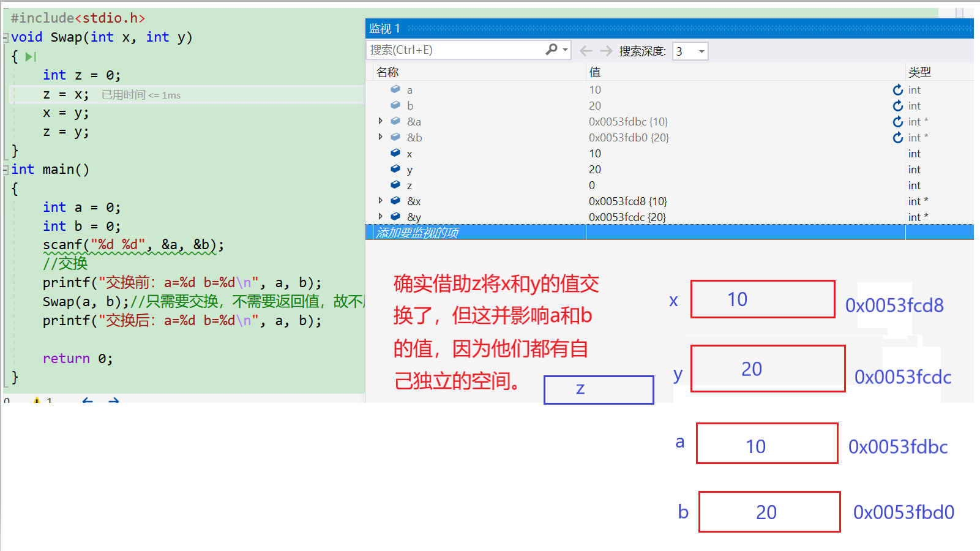Click the 'Swap(a, b);' call line
Image resolution: width=980 pixels, height=551 pixels.
pos(86,301)
